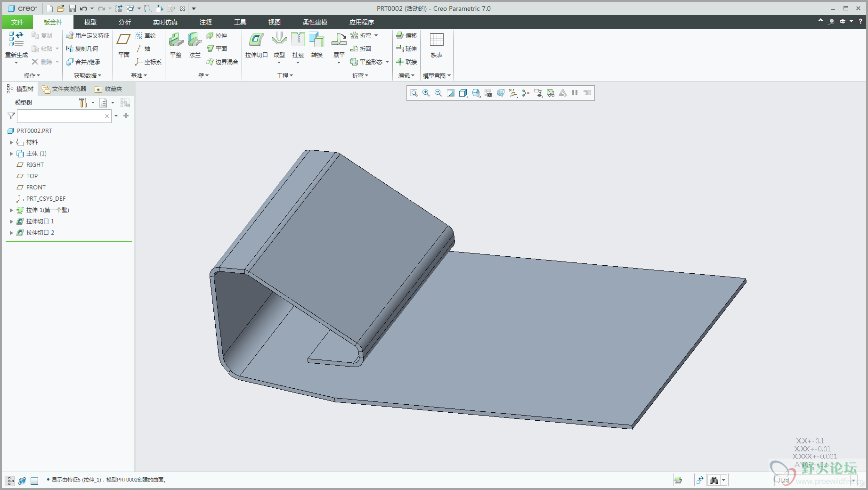Viewport: 868px width, 490px height.
Task: Switch to the 分析 ribbon tab
Action: (x=125, y=22)
